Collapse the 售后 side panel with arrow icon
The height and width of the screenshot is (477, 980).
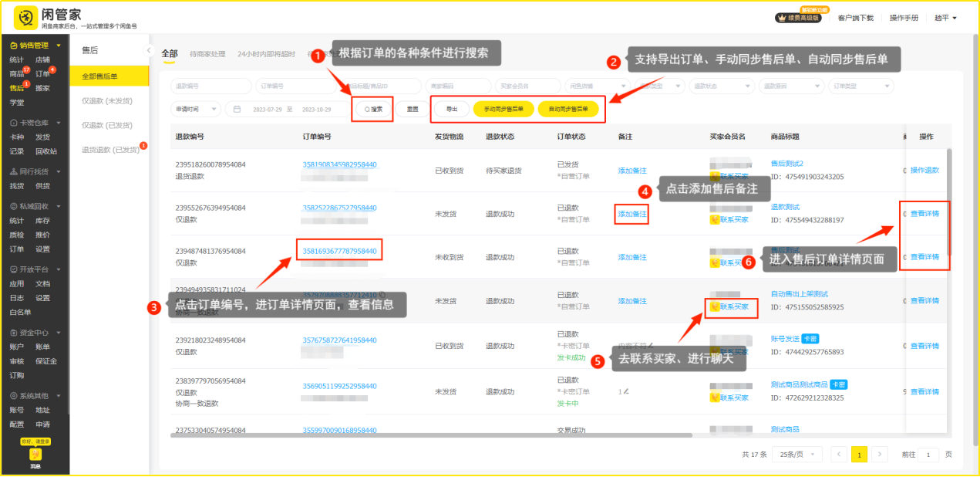point(148,50)
